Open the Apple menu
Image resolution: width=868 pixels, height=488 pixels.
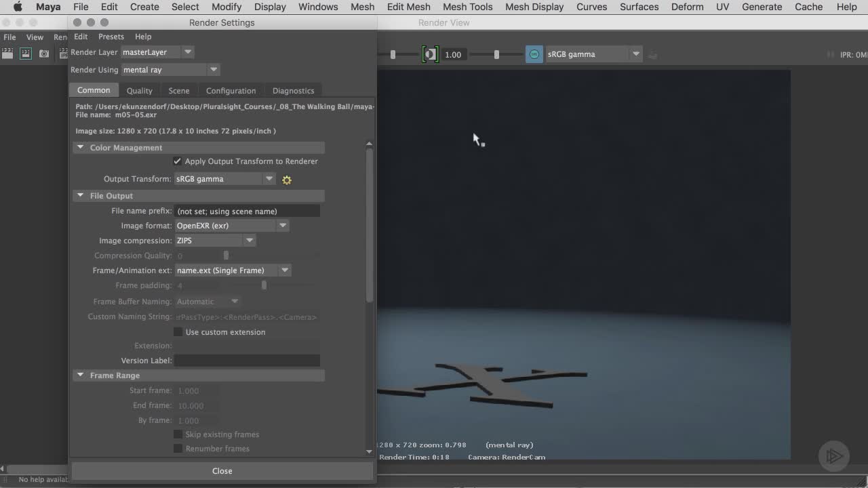(18, 7)
